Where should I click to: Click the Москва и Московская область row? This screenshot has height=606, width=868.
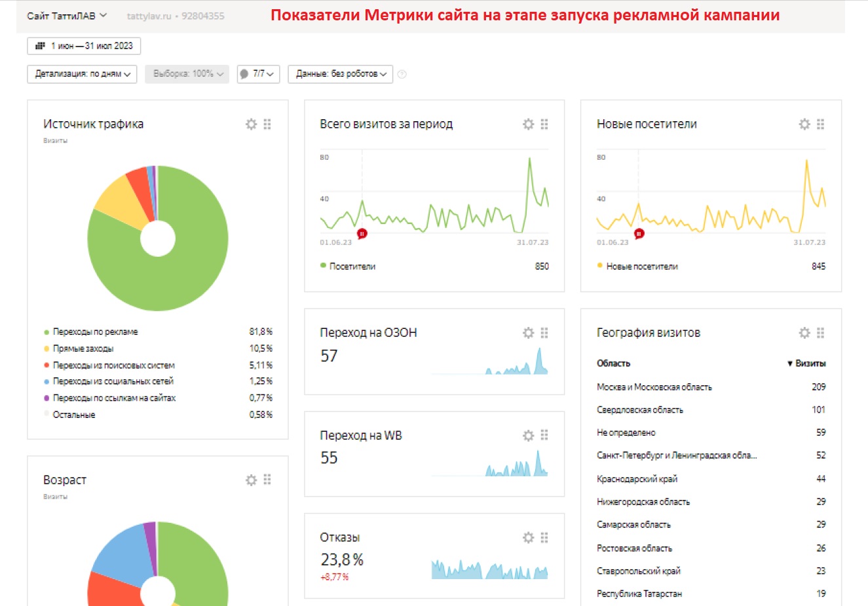coord(711,387)
